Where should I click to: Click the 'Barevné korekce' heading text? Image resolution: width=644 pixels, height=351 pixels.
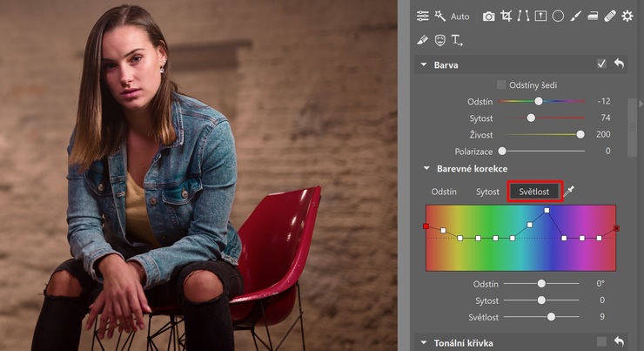(472, 168)
